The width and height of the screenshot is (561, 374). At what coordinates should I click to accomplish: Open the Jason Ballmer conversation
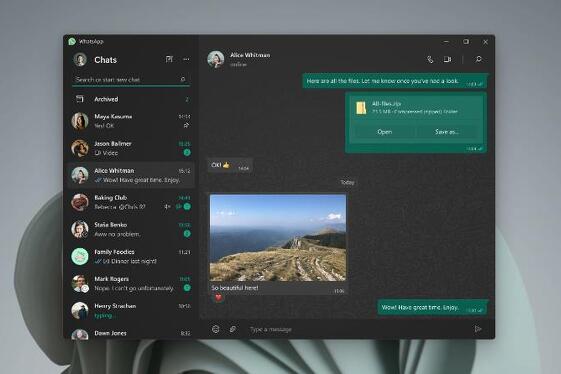pyautogui.click(x=131, y=148)
